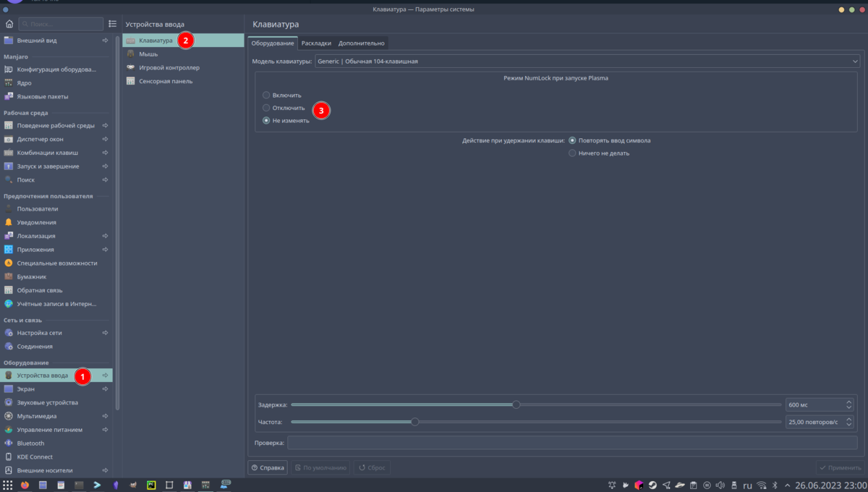Screen dimensions: 868x492
Task: Click the Steam tray icon
Action: coord(652,485)
